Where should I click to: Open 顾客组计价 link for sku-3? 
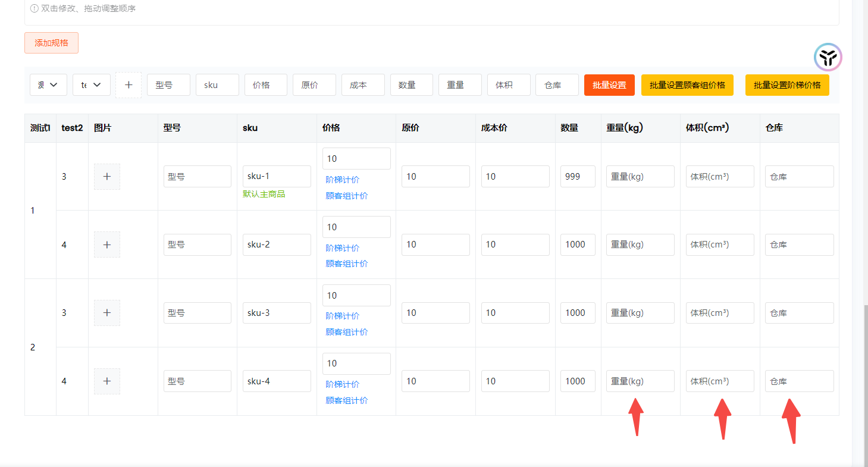tap(346, 332)
